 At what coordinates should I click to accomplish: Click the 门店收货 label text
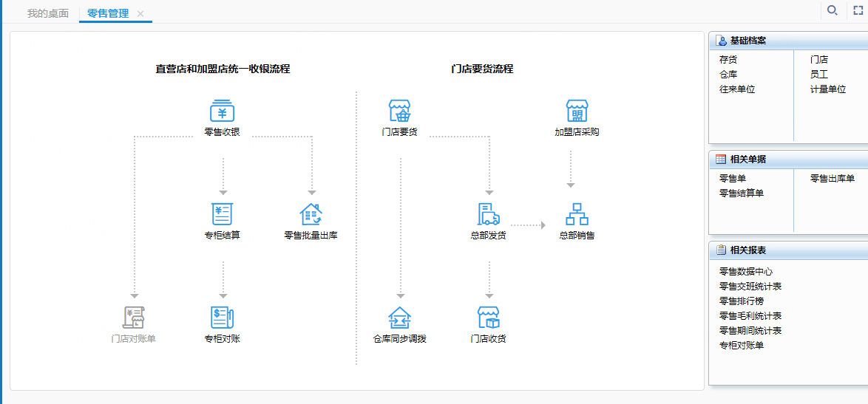coord(489,339)
